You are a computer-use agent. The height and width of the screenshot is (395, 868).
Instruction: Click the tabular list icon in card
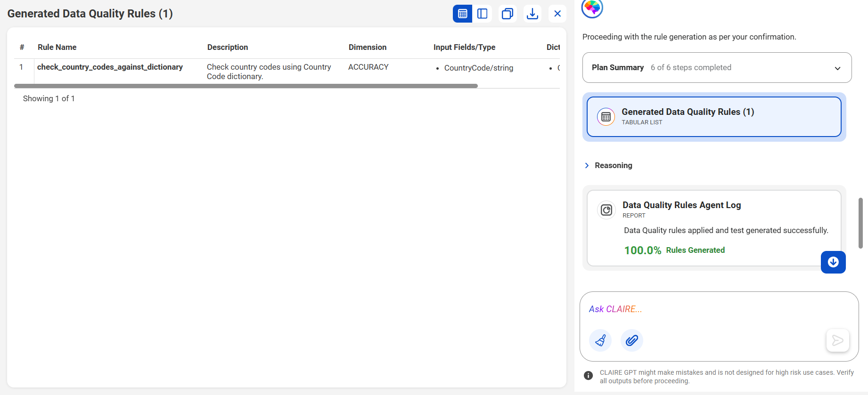tap(606, 117)
